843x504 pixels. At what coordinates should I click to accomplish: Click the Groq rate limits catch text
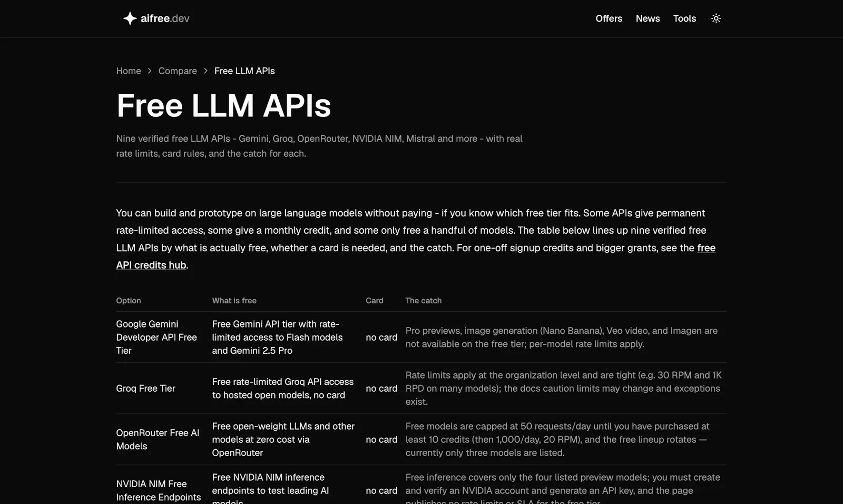click(563, 389)
